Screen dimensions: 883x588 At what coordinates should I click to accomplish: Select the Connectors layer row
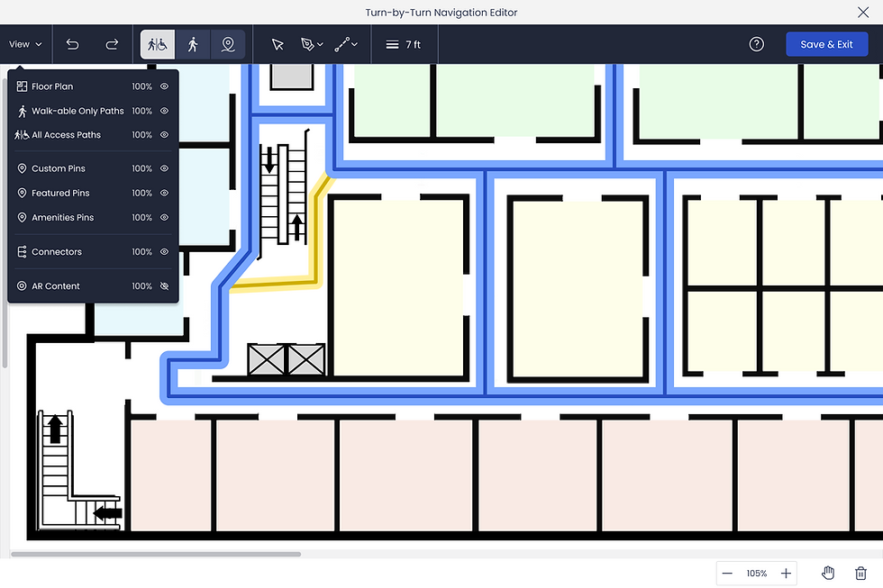[93, 251]
